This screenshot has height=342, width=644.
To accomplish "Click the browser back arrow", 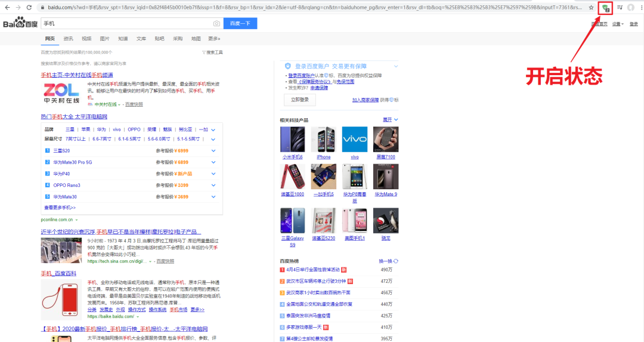I will coord(7,7).
